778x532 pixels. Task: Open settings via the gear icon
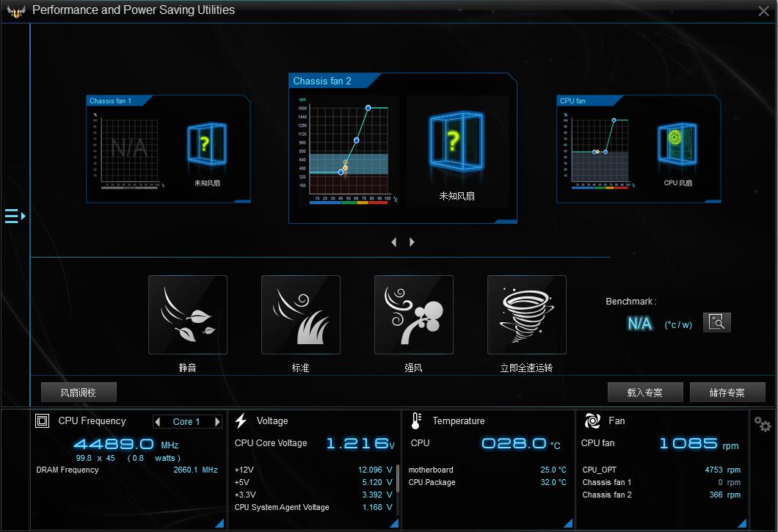[x=762, y=423]
